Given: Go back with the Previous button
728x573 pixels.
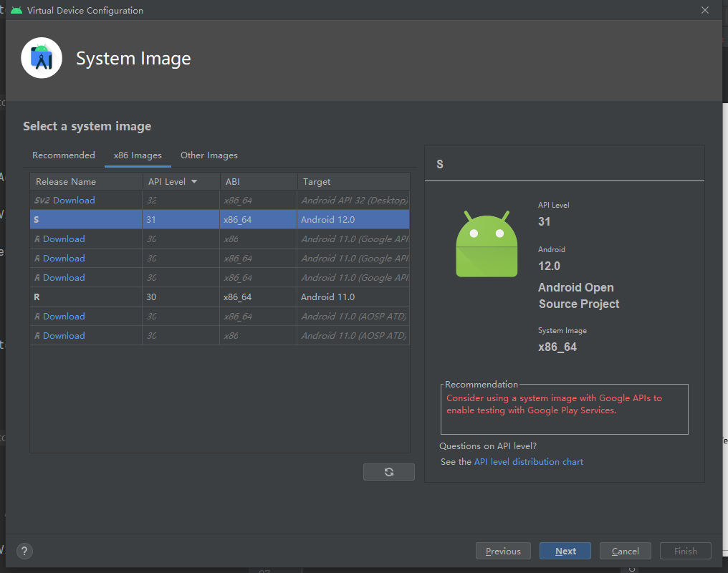Looking at the screenshot, I should (503, 551).
